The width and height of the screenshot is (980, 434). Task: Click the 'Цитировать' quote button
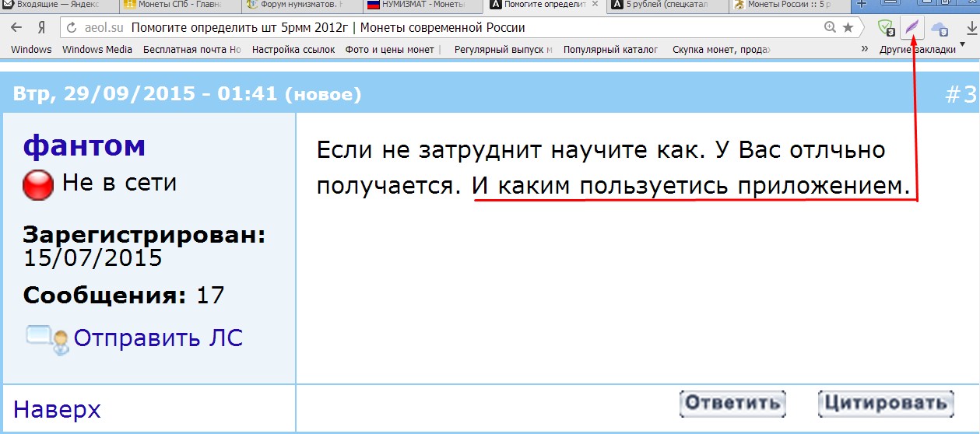coord(886,404)
